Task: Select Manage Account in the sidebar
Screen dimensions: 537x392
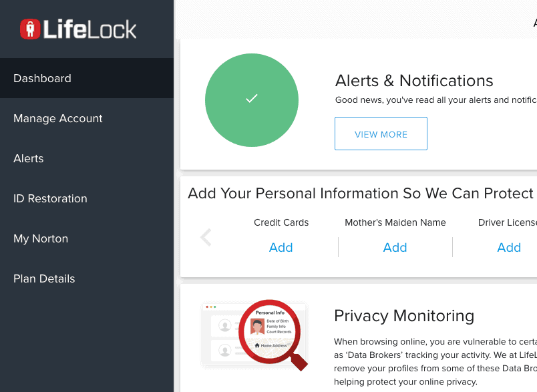Action: click(x=57, y=118)
